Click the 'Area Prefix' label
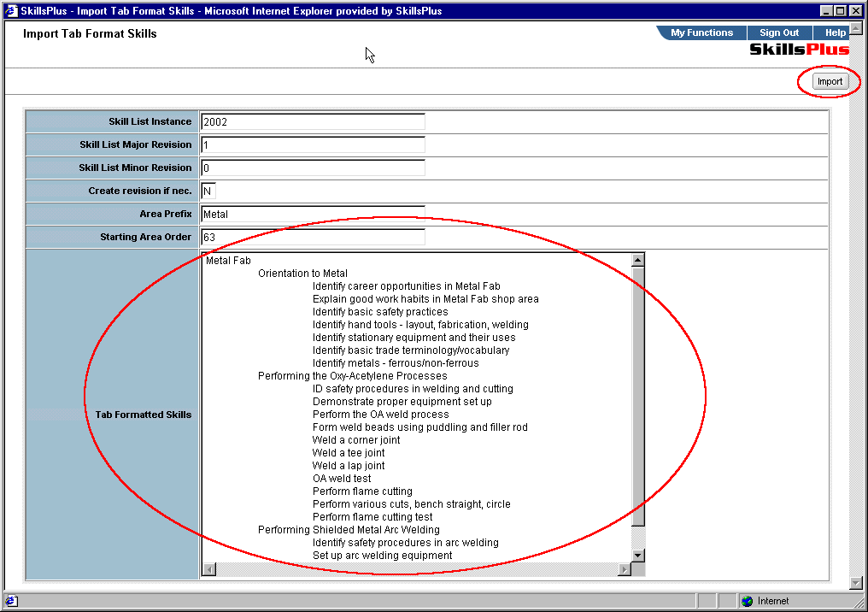 click(166, 214)
